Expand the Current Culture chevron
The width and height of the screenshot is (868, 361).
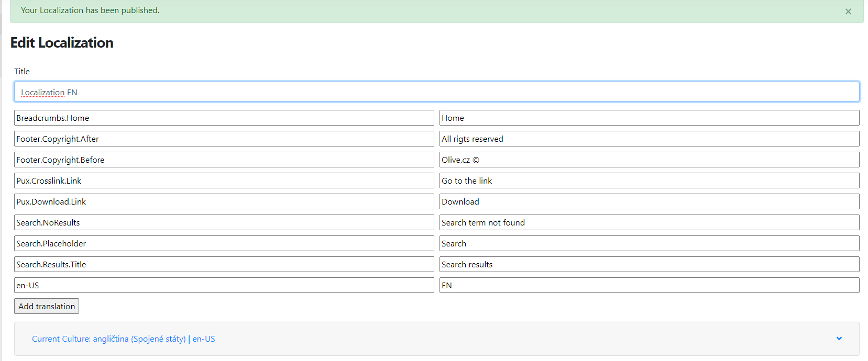tap(839, 339)
